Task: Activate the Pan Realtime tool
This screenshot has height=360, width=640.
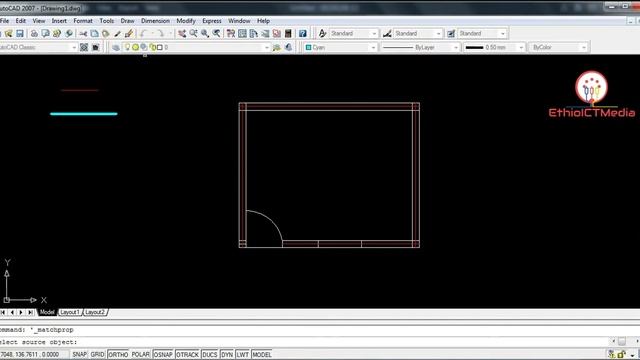Action: [182, 33]
